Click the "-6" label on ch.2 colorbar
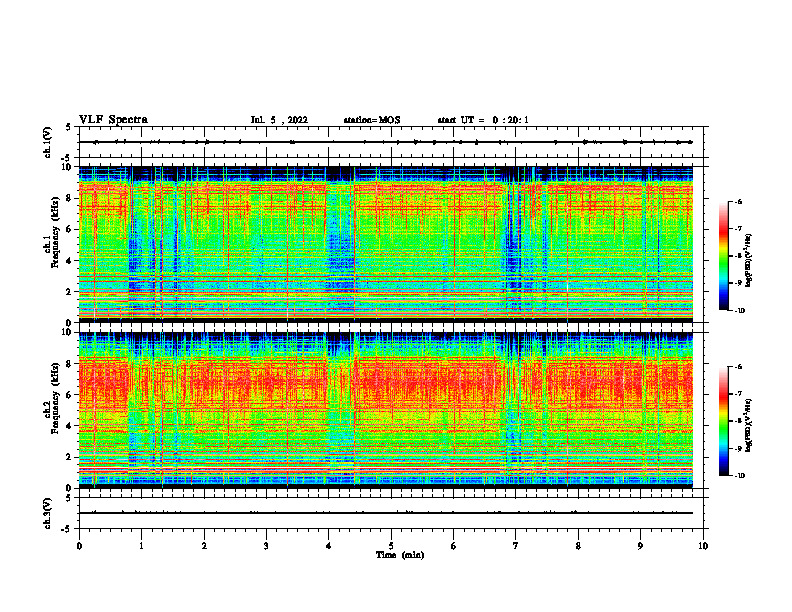Screen dimensions: 792x612 click(738, 367)
